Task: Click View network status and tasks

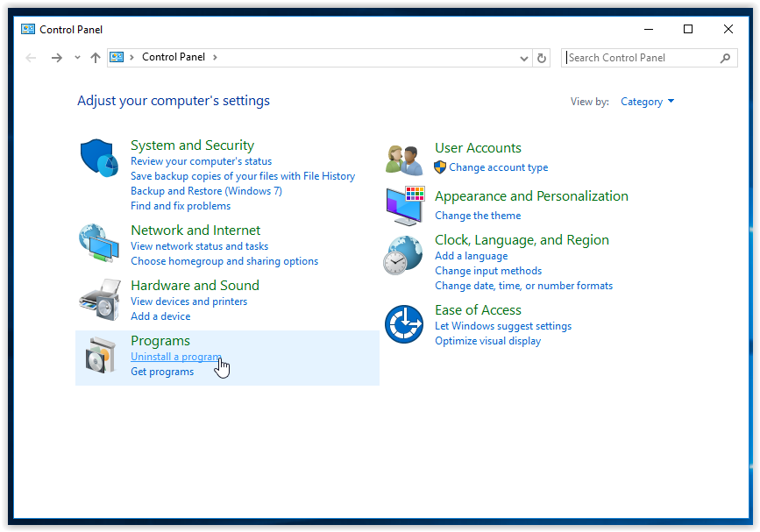Action: pyautogui.click(x=199, y=246)
